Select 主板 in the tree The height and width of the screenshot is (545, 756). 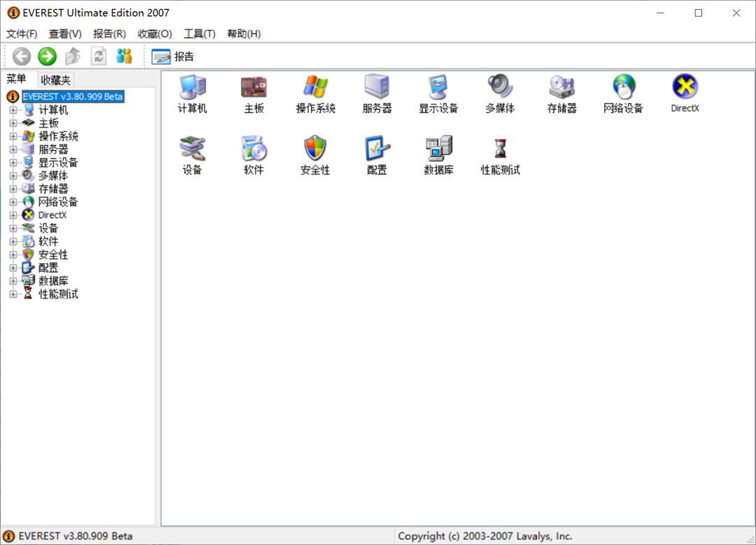click(x=48, y=123)
